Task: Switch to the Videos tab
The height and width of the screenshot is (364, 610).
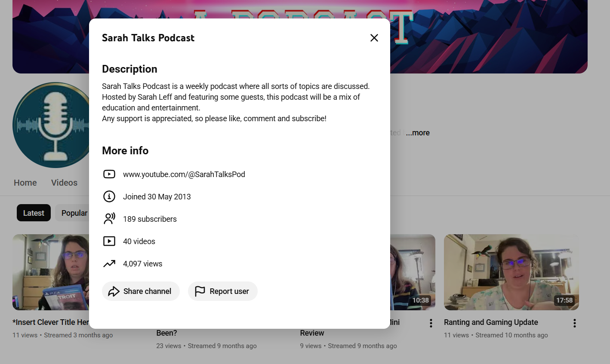Action: (65, 183)
